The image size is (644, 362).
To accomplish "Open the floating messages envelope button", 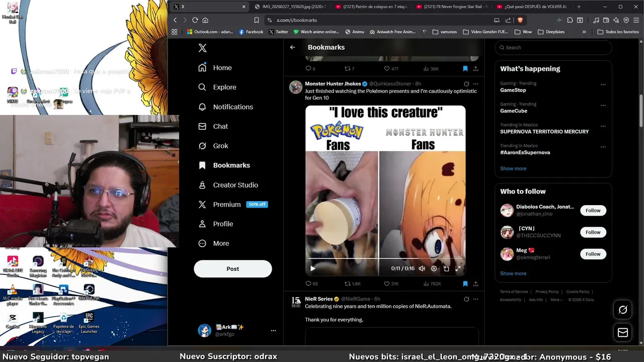I will point(623,333).
